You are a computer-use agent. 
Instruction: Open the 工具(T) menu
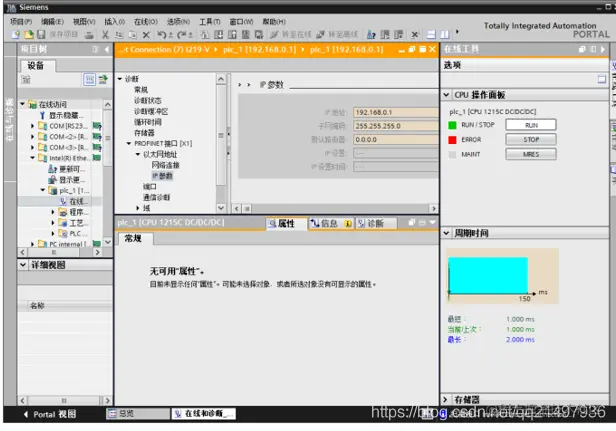click(x=210, y=22)
